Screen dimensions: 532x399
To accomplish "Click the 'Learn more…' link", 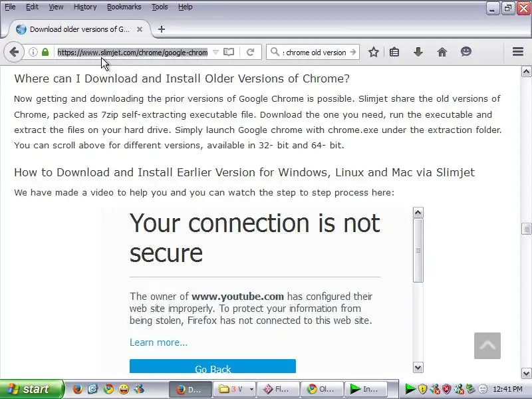I will point(158,342).
